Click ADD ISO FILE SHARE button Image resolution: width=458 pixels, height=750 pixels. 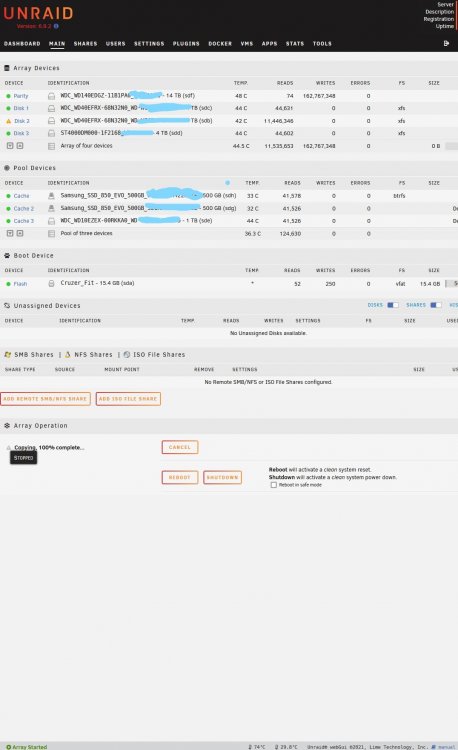point(128,399)
